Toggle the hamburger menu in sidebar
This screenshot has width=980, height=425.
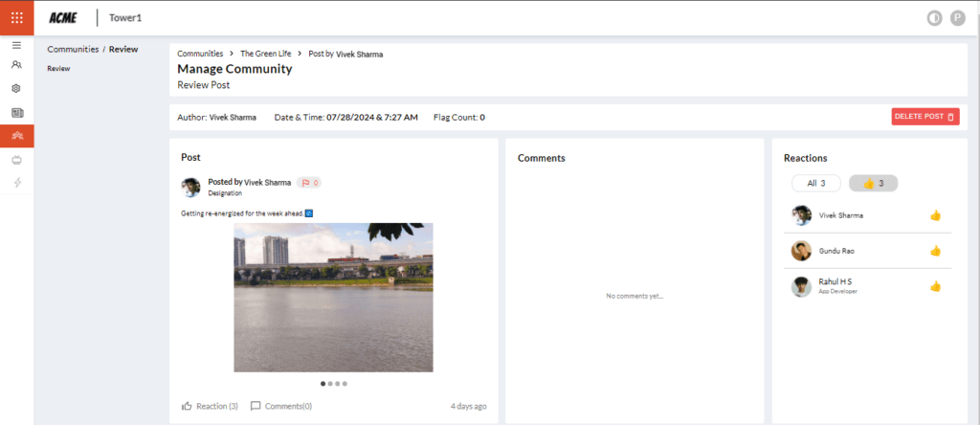click(x=16, y=45)
